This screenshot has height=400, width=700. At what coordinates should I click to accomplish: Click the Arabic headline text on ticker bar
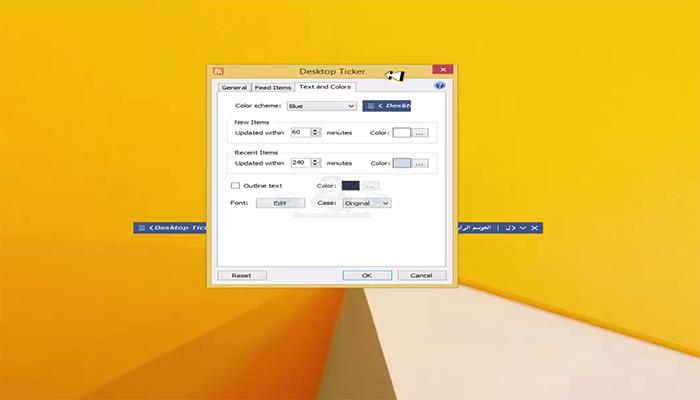(x=475, y=228)
